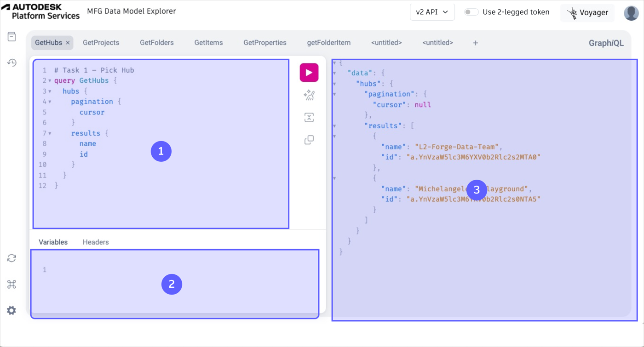Collapse the hubs block on line 3

coord(50,91)
